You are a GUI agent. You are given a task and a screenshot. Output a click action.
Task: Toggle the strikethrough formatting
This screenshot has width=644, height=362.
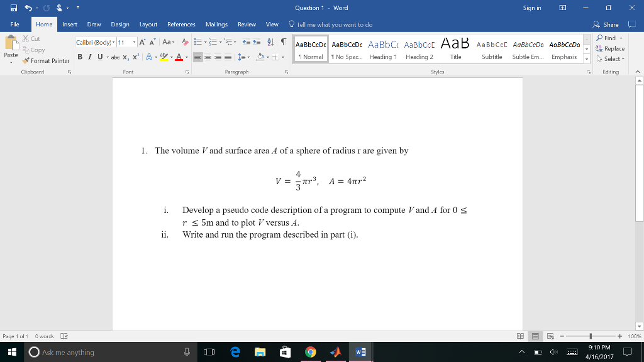[116, 57]
